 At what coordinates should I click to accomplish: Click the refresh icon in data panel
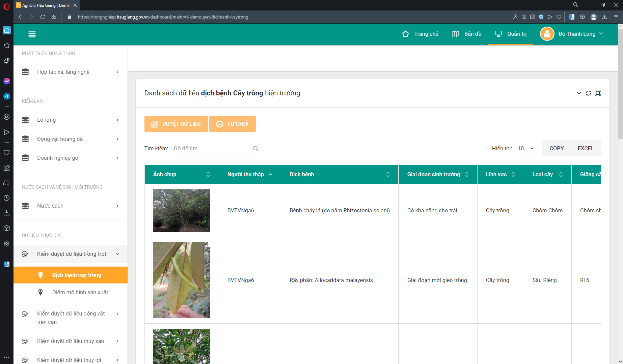(588, 93)
